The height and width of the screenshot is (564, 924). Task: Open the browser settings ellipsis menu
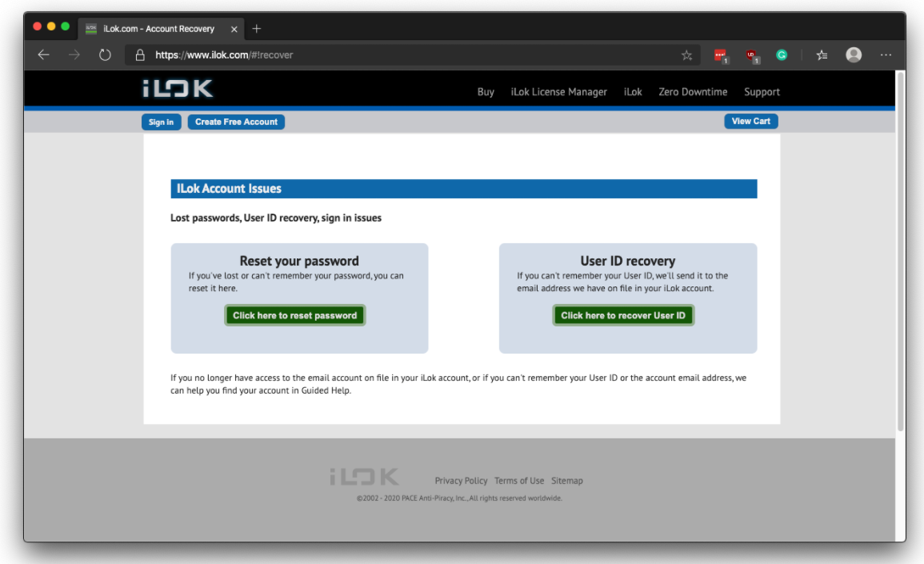(886, 55)
